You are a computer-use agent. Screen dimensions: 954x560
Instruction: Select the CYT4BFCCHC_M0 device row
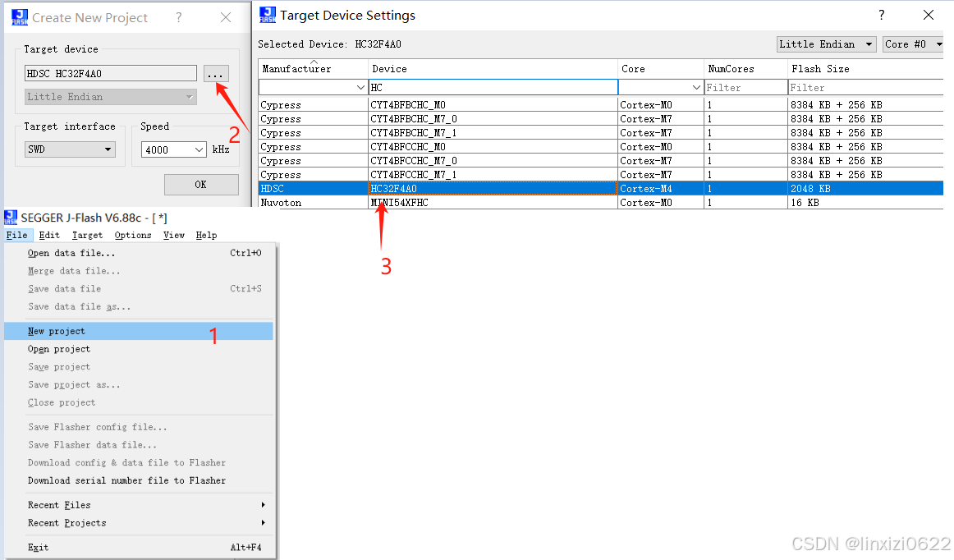pyautogui.click(x=600, y=147)
